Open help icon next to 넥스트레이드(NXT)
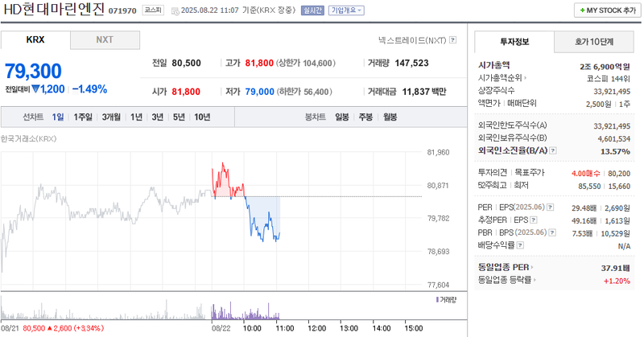Screen dimensions: 644x337 452,40
